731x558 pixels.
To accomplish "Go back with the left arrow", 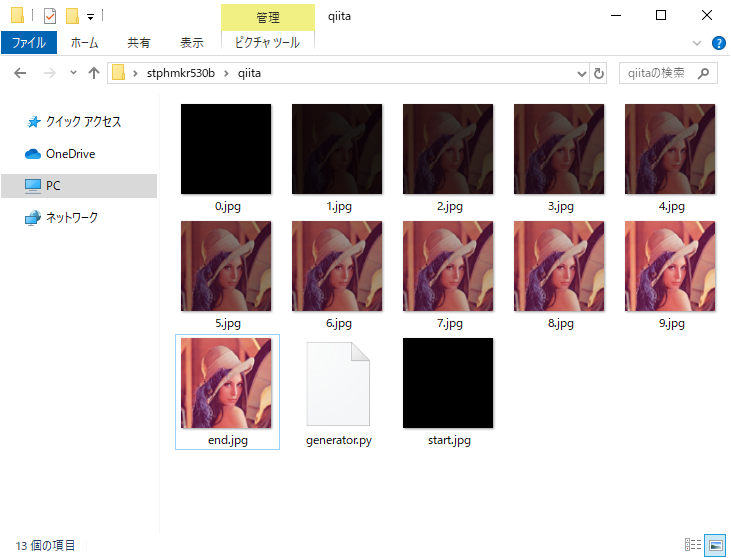I will [20, 73].
